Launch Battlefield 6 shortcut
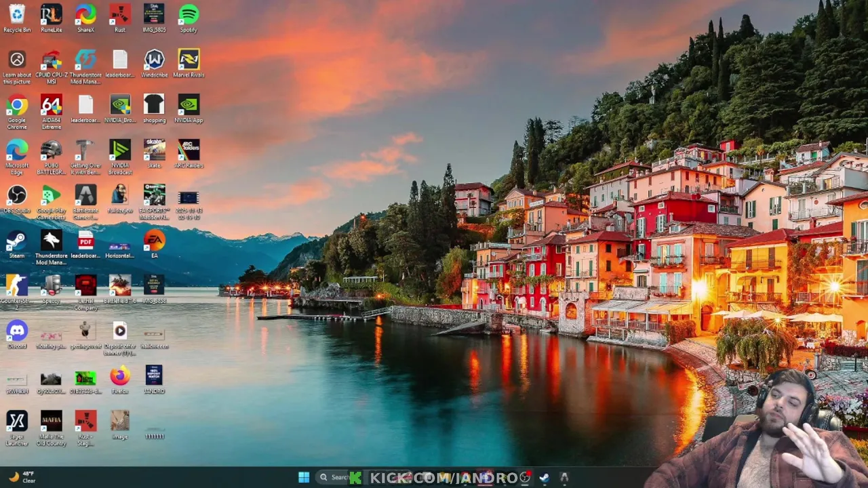The height and width of the screenshot is (488, 868). pyautogui.click(x=120, y=289)
